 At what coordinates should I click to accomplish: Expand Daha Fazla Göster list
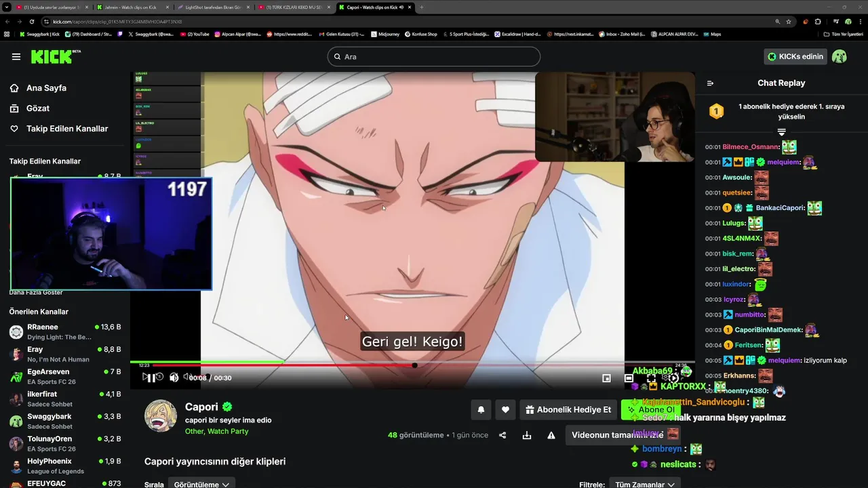pyautogui.click(x=36, y=293)
